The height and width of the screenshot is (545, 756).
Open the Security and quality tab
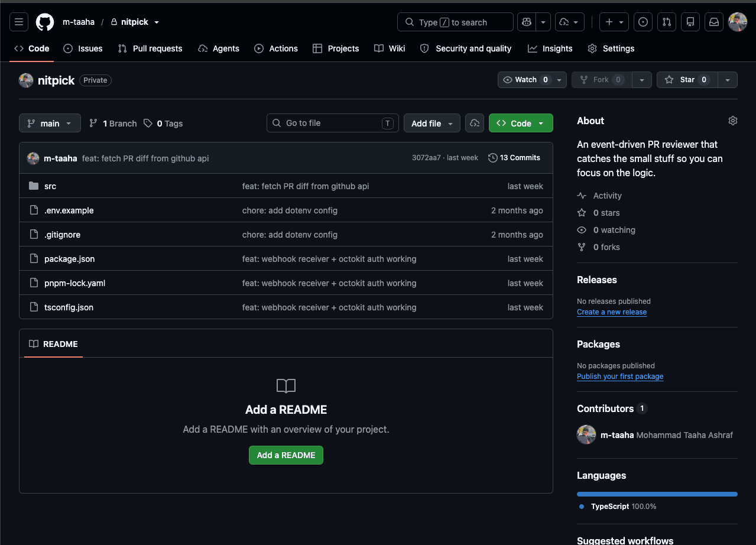click(x=466, y=48)
